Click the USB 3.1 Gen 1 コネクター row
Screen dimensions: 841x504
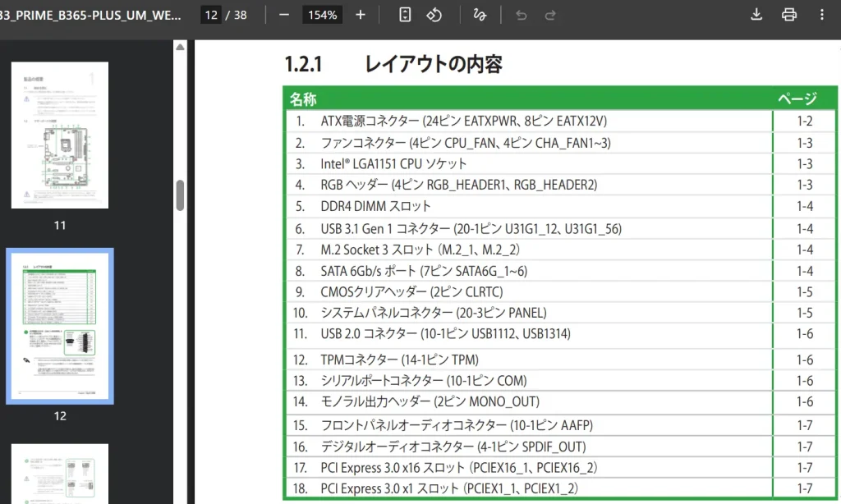coord(471,229)
